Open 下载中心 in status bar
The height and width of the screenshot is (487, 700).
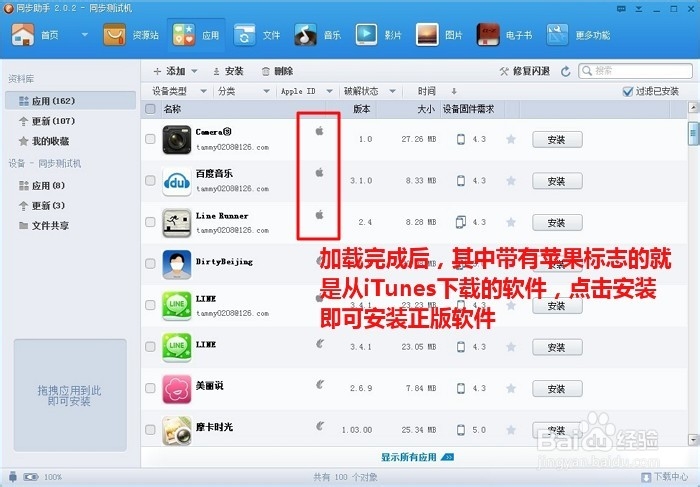coord(665,477)
